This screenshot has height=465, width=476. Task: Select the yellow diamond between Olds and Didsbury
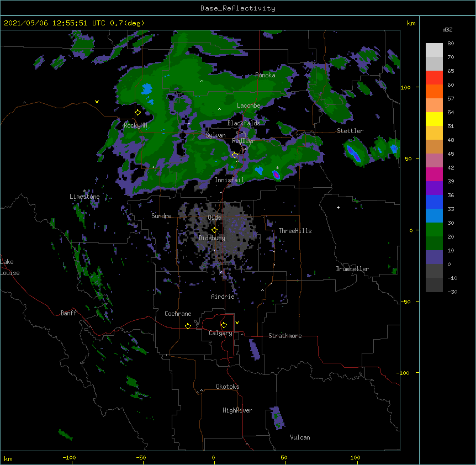pyautogui.click(x=214, y=230)
